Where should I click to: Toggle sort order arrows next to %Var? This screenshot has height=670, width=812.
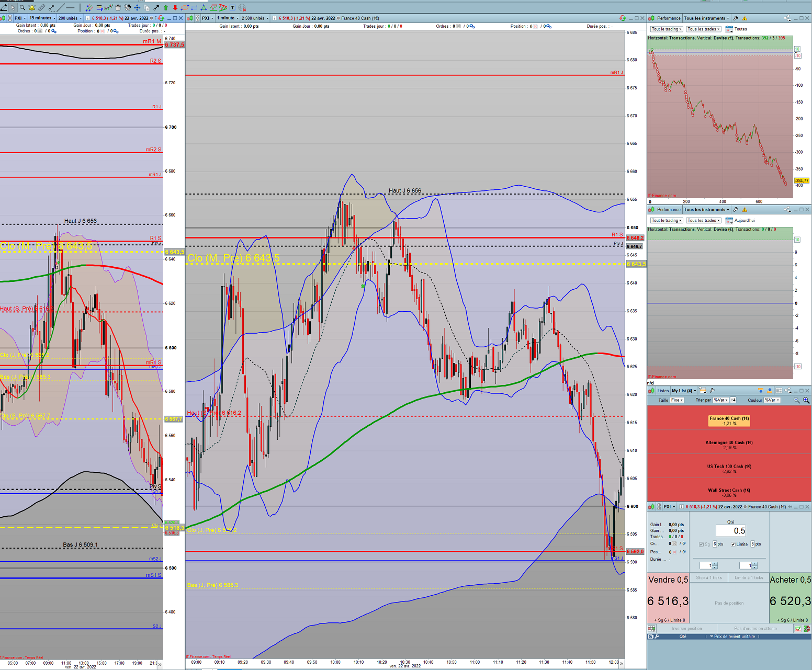click(733, 400)
